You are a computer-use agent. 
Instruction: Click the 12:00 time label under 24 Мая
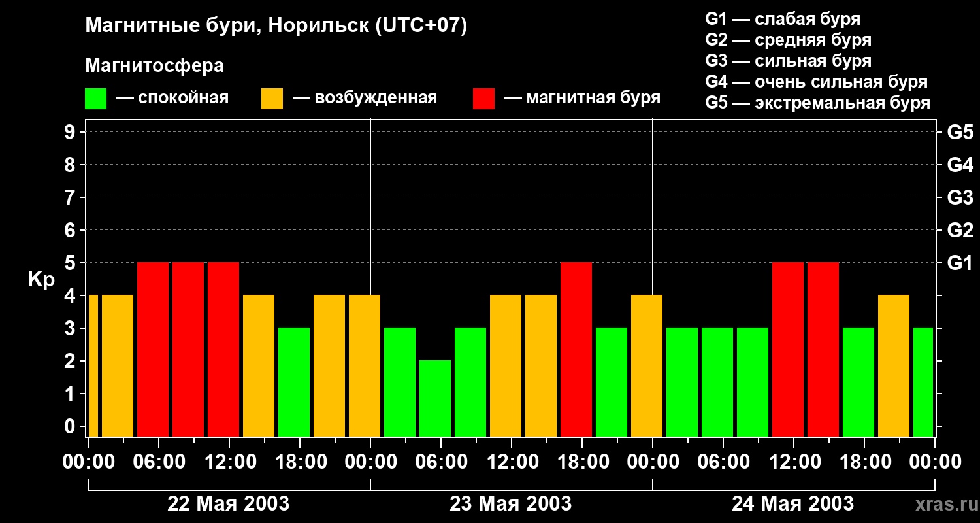click(794, 462)
